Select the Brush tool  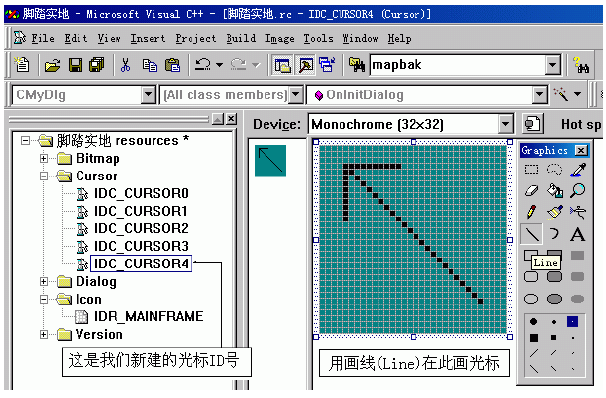coord(555,212)
